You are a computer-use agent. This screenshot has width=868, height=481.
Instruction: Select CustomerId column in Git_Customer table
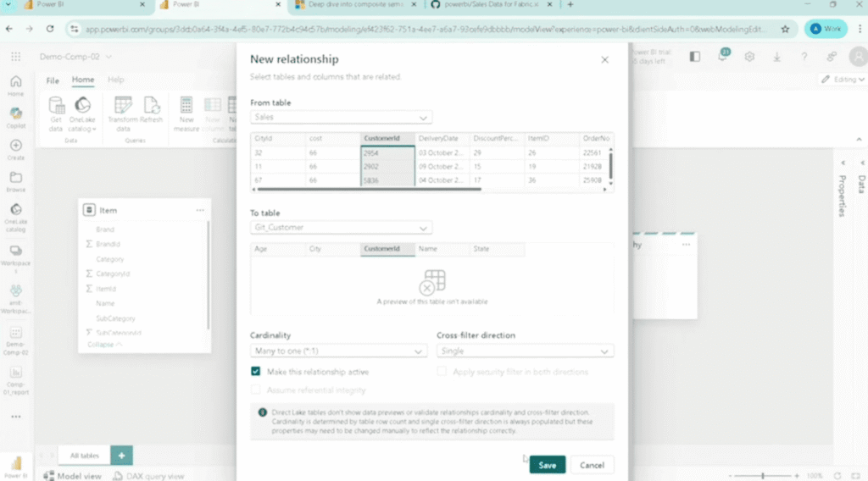[387, 249]
